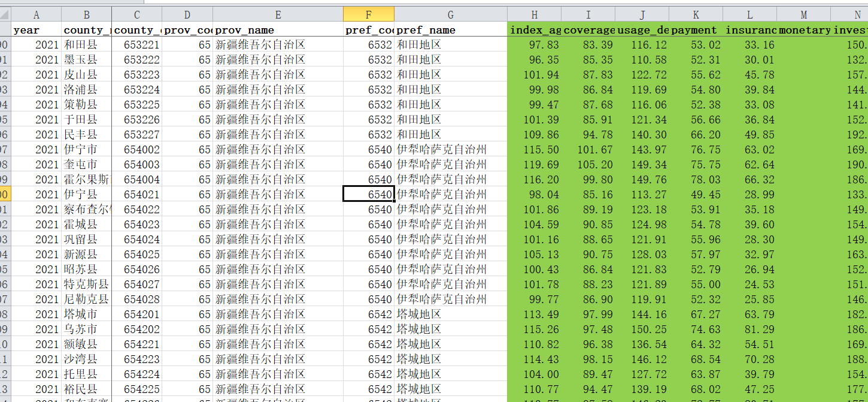Click county code cell 654021

137,194
